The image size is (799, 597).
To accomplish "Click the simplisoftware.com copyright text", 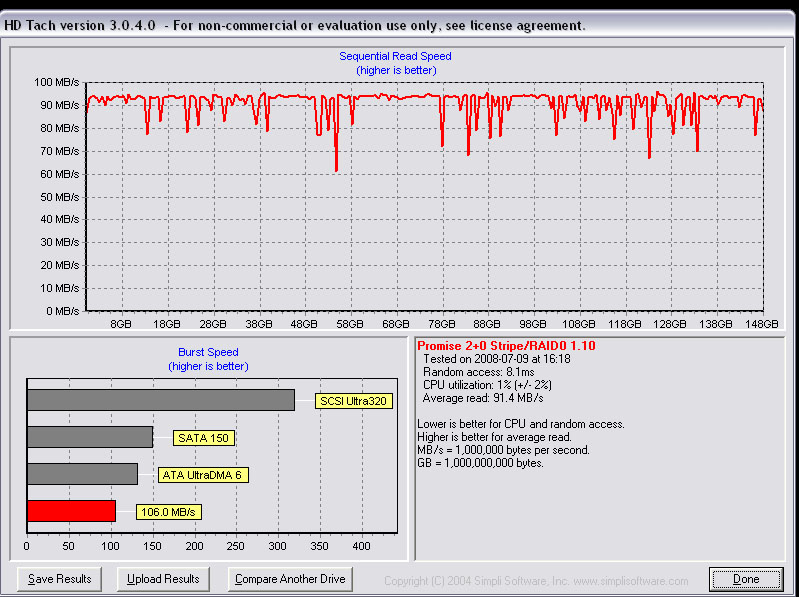I will [x=536, y=581].
